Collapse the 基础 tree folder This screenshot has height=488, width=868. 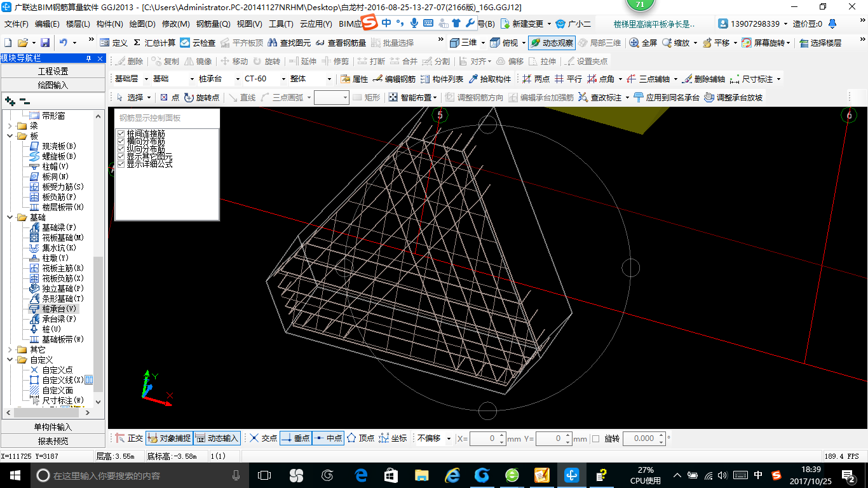(x=10, y=217)
